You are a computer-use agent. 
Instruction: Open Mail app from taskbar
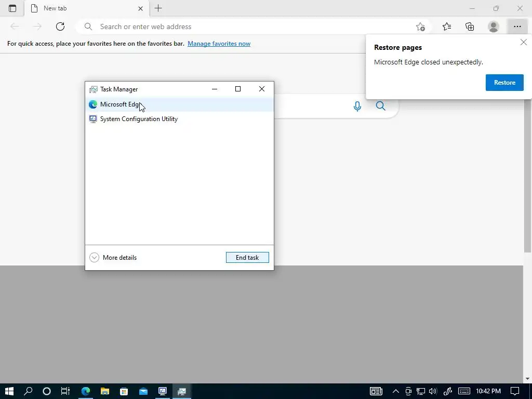click(x=143, y=391)
